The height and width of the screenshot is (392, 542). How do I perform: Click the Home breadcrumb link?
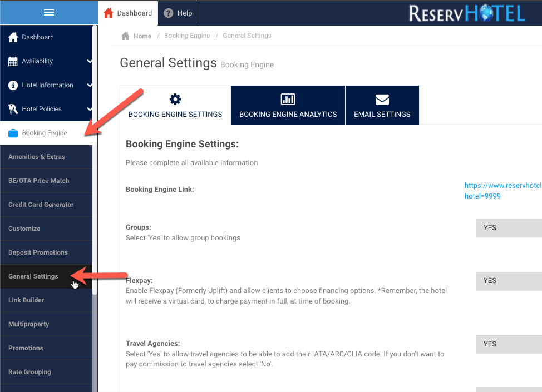pos(142,36)
